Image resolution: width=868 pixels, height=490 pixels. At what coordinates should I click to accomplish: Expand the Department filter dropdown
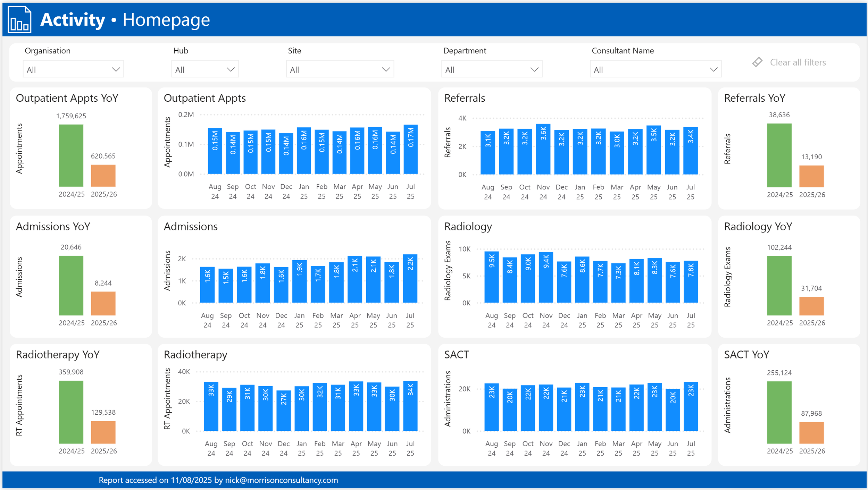(x=491, y=69)
